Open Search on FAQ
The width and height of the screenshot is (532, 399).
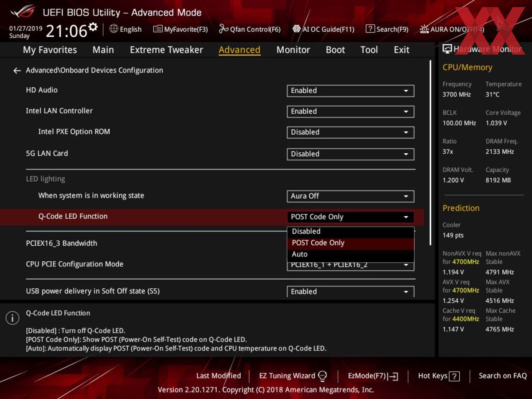click(503, 376)
